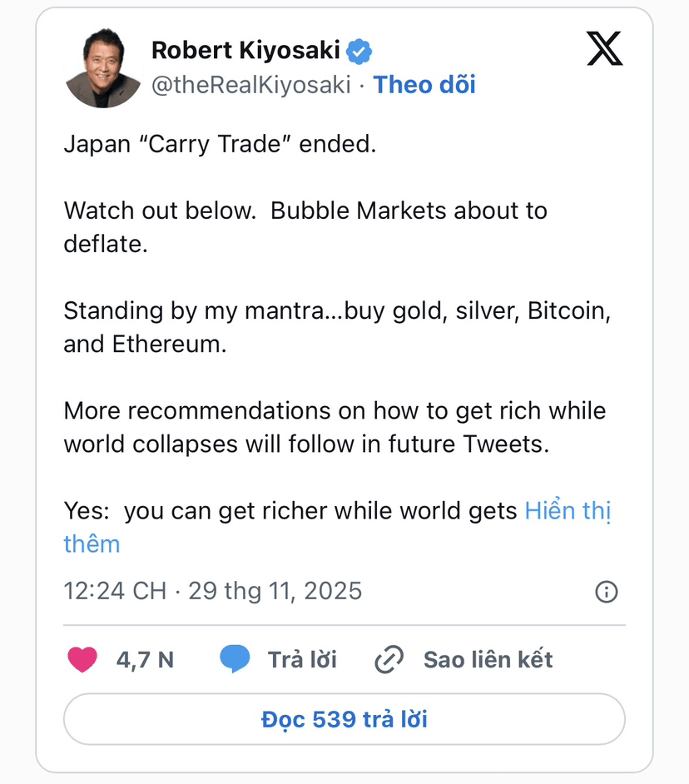Click the Bubble Markets about to deflate paragraph
The width and height of the screenshot is (689, 784).
coord(305,211)
